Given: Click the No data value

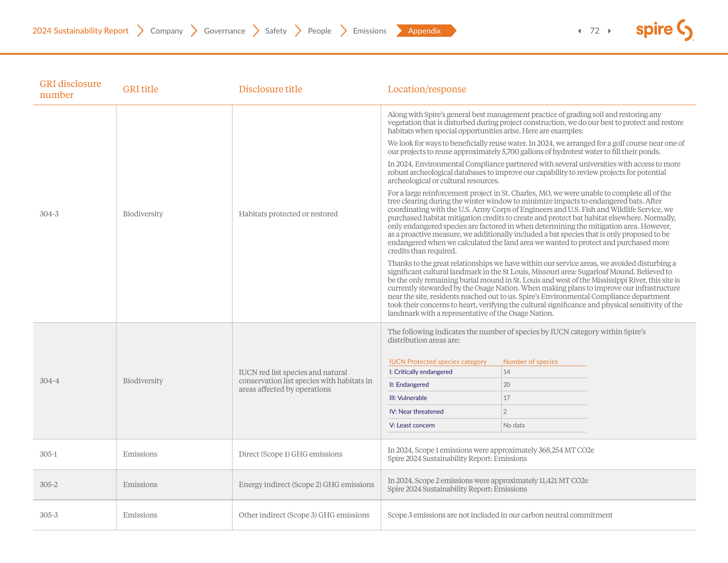Looking at the screenshot, I should click(x=514, y=425).
